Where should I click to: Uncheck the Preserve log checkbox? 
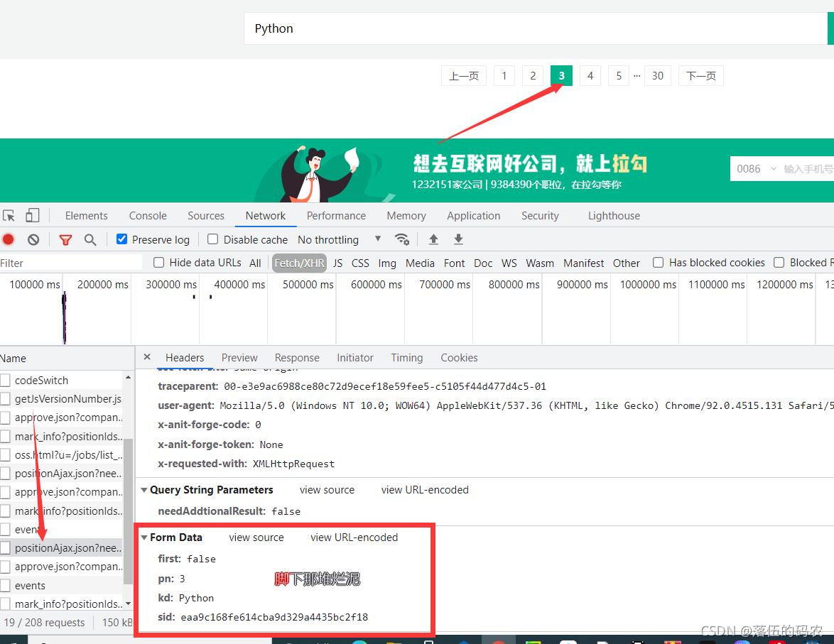(121, 239)
